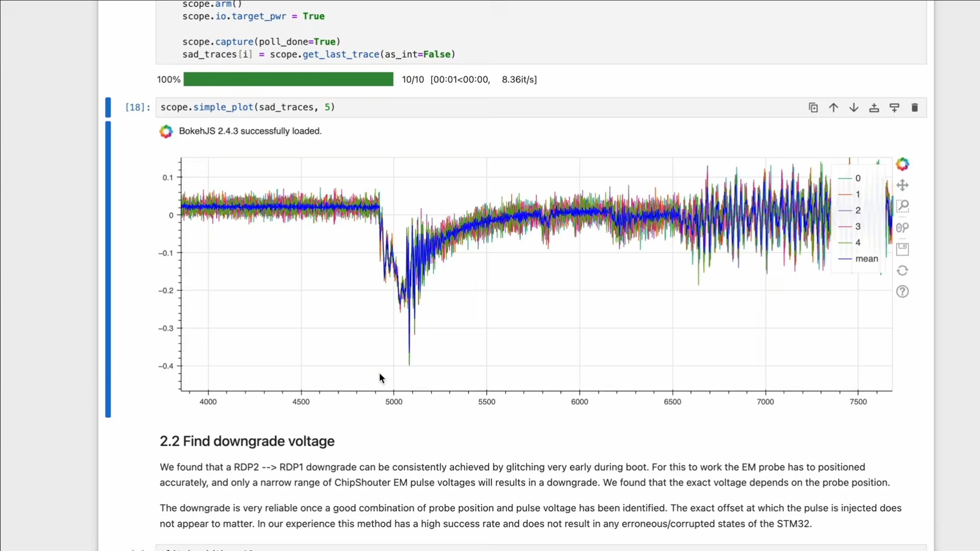Reset the plot view
The image size is (980, 551).
[x=902, y=271]
